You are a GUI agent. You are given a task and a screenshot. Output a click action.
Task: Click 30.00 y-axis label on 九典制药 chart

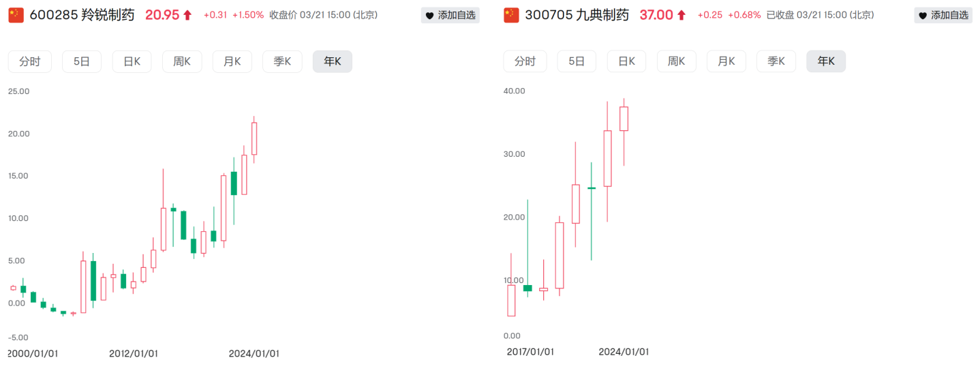515,154
